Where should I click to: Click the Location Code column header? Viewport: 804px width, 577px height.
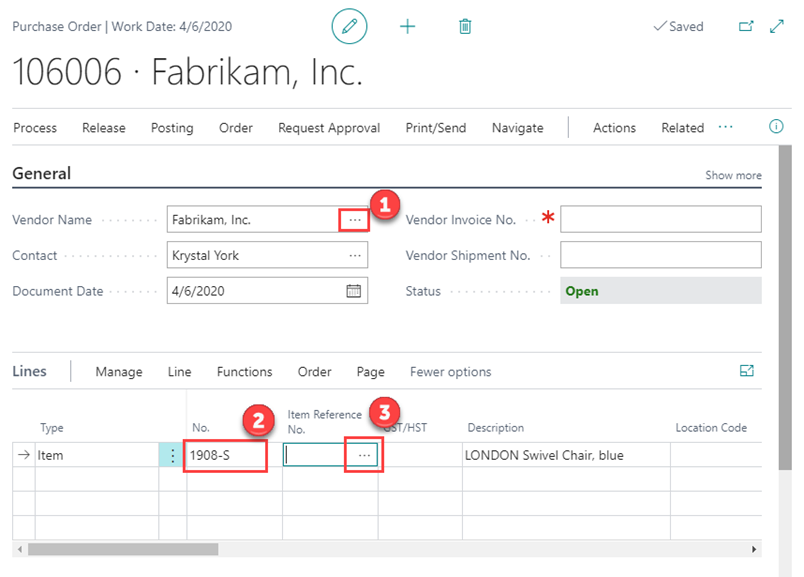click(711, 428)
